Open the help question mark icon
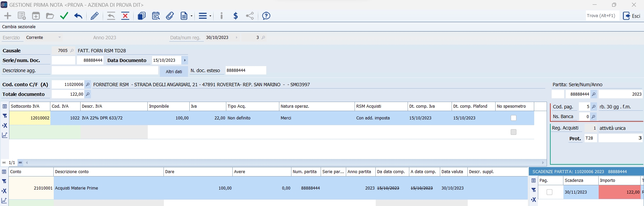Image resolution: width=644 pixels, height=206 pixels. click(266, 16)
